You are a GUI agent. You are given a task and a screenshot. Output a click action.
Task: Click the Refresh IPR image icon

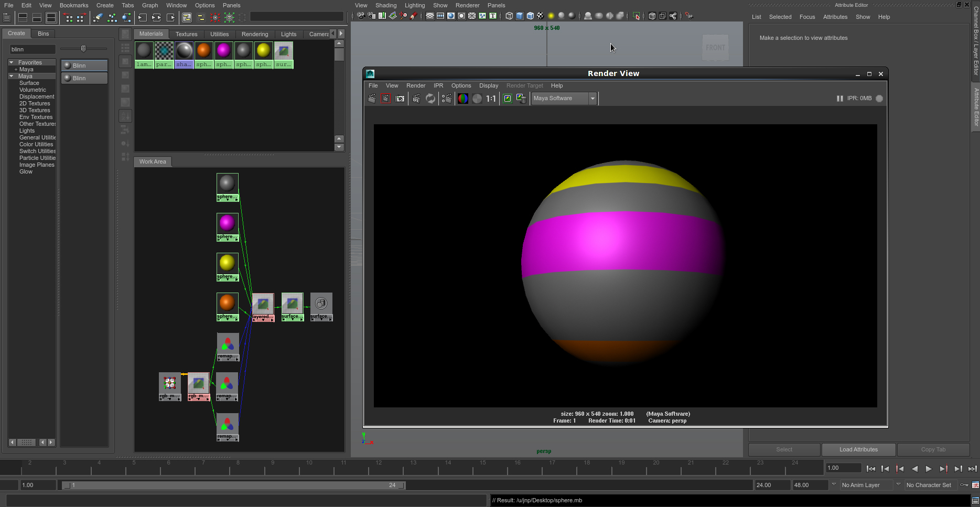tap(430, 99)
